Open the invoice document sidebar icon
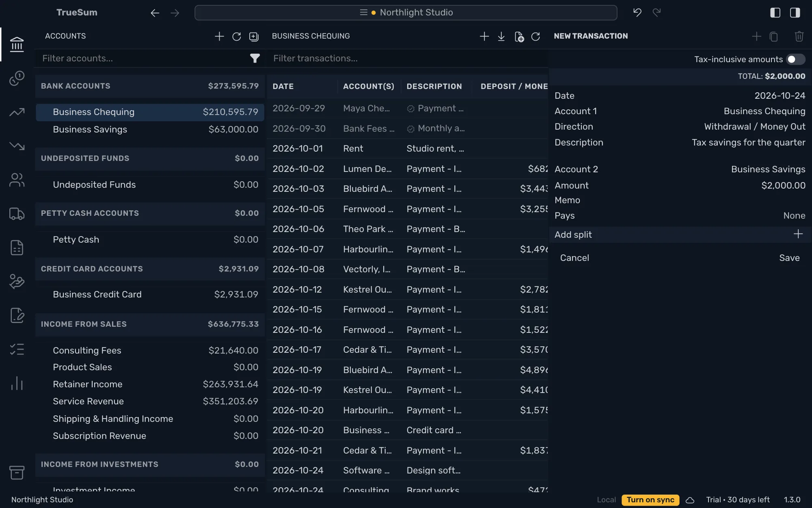Screen dimensions: 812x508 17,247
